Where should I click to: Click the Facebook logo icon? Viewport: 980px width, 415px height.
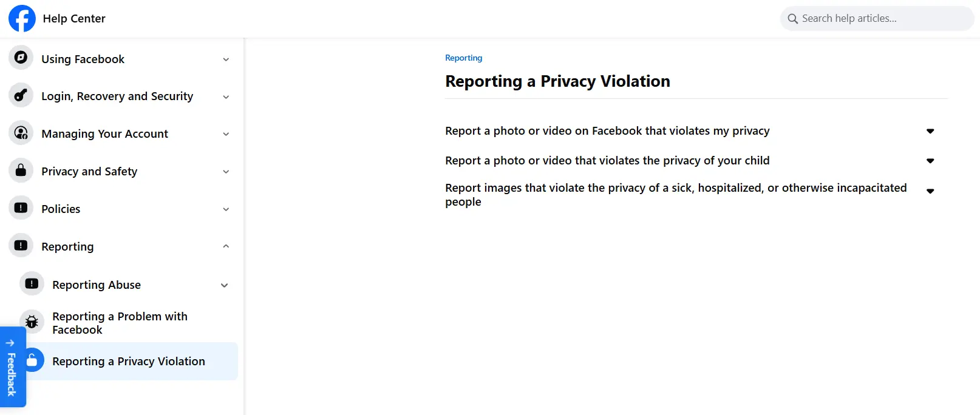(22, 18)
